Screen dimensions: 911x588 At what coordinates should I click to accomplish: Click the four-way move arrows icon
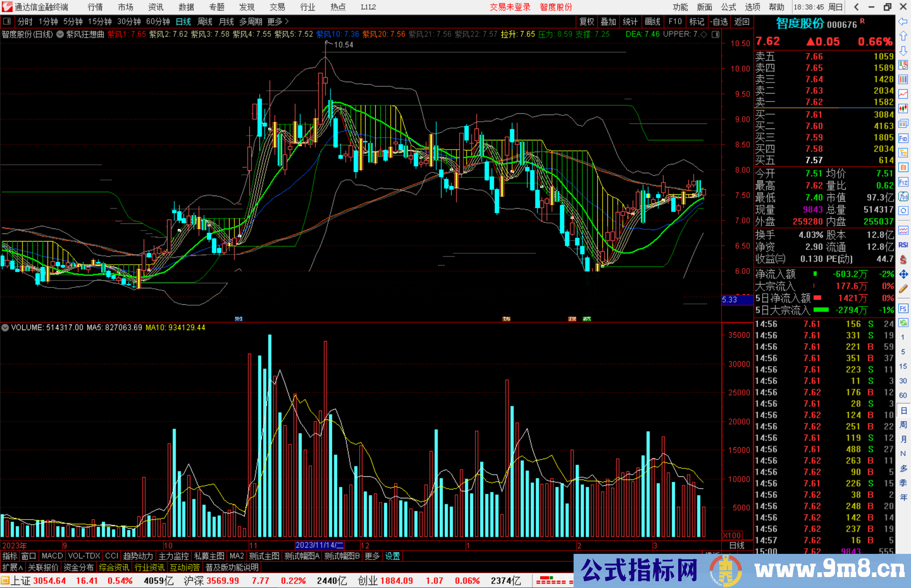(903, 274)
